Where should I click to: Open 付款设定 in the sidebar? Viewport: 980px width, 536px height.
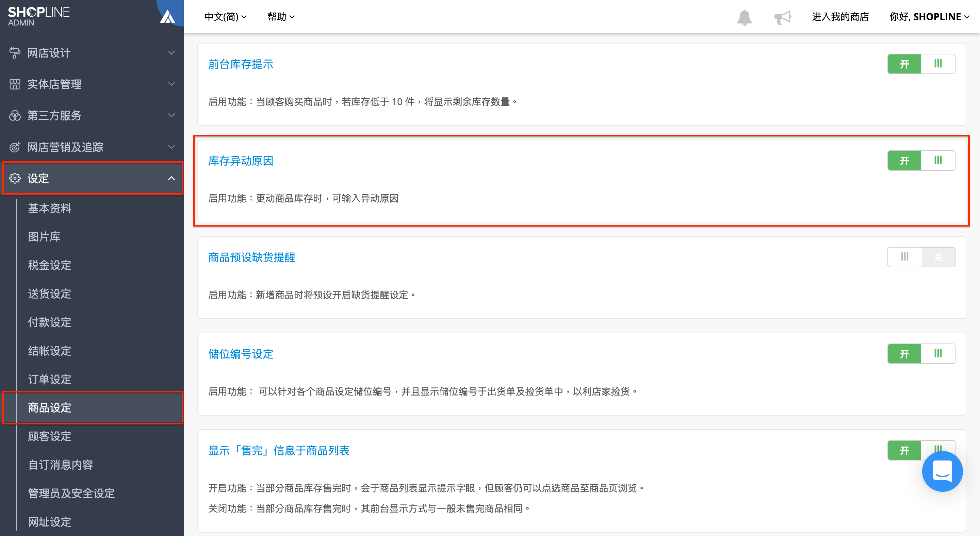(x=49, y=322)
